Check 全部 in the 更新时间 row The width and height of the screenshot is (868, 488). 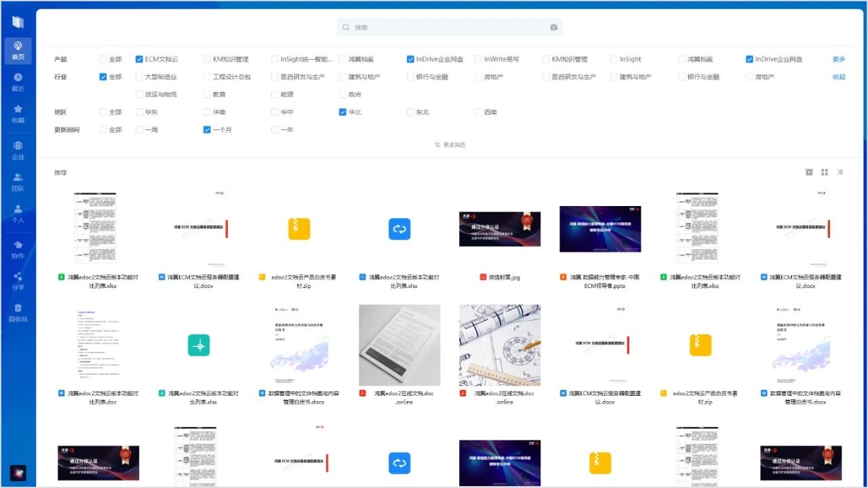tap(103, 129)
